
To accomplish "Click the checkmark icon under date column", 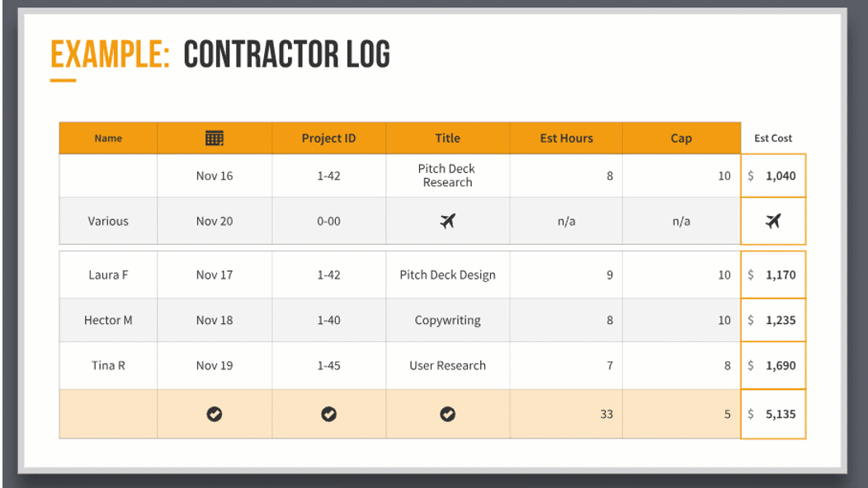I will coord(215,414).
